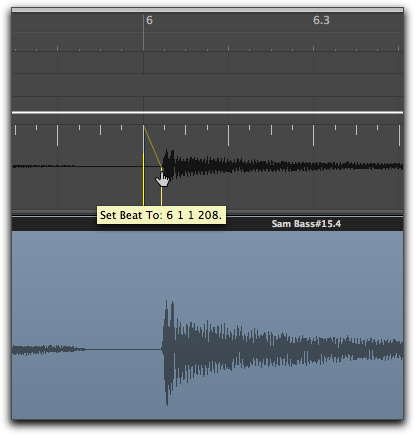
Task: Click the yellow beat mapping line at bar 6
Action: click(x=144, y=179)
